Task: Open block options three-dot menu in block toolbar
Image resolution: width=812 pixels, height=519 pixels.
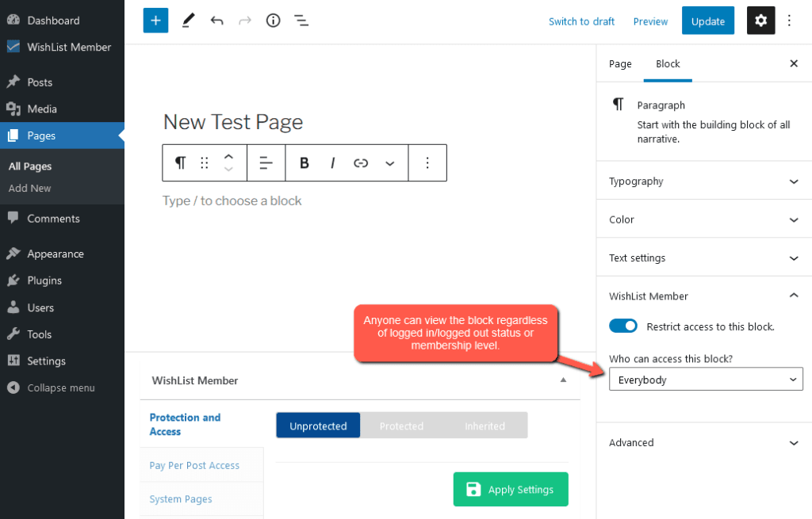Action: 427,163
